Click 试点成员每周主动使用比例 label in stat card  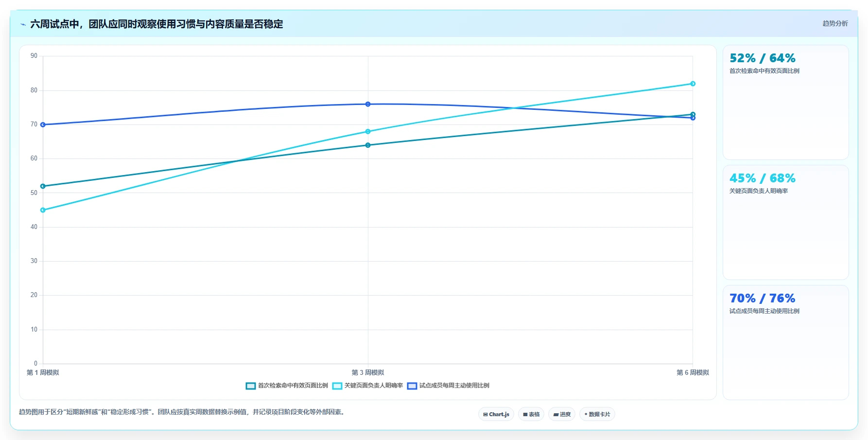[x=764, y=311]
